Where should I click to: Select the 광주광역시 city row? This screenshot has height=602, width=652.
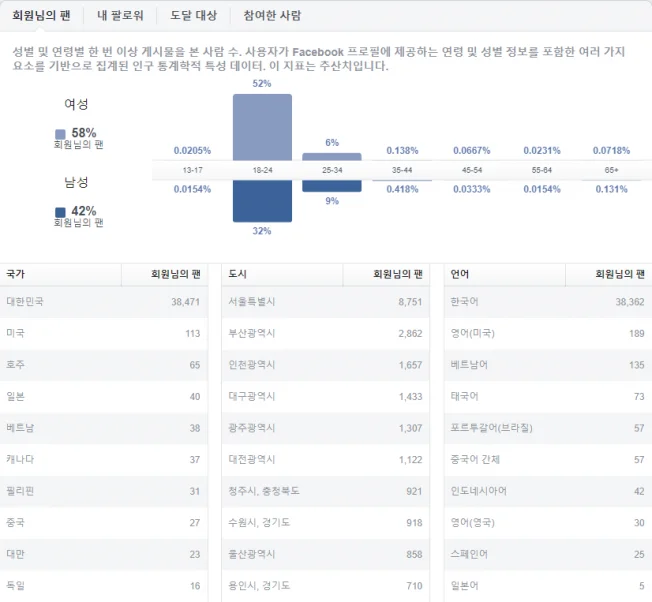coord(326,428)
